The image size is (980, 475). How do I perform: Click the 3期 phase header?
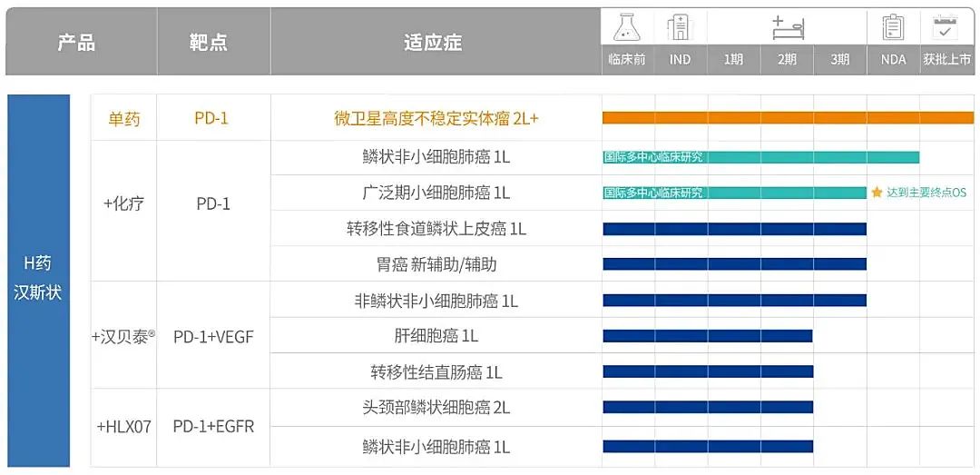point(839,59)
